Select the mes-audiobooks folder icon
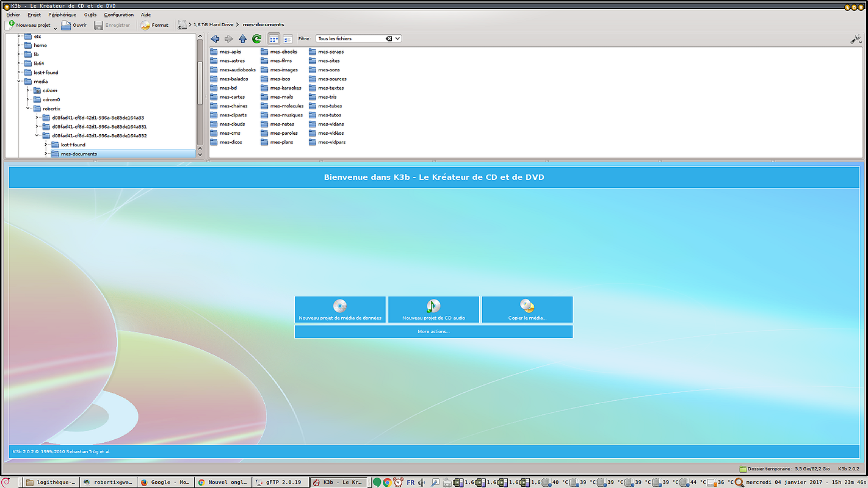 (214, 70)
